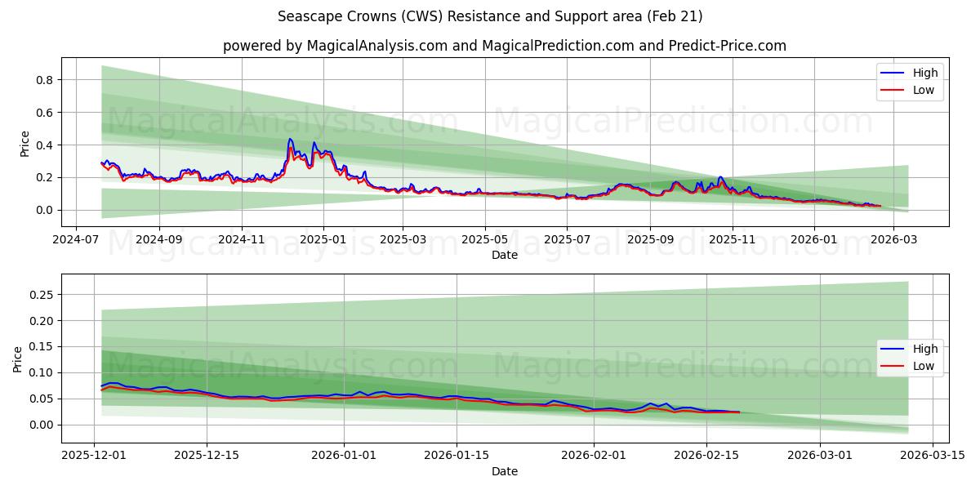Click the '0.25' y-axis label in the bottom chart

tap(41, 295)
